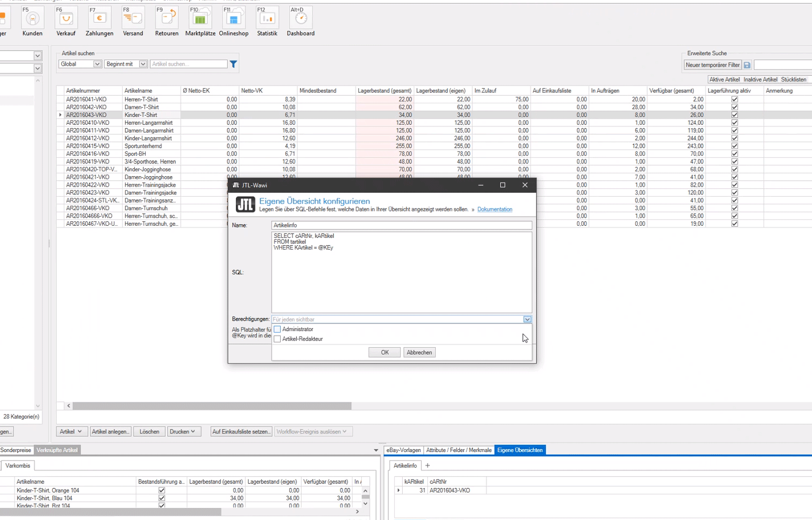Click the save filter disk icon
This screenshot has width=812, height=520.
point(747,65)
